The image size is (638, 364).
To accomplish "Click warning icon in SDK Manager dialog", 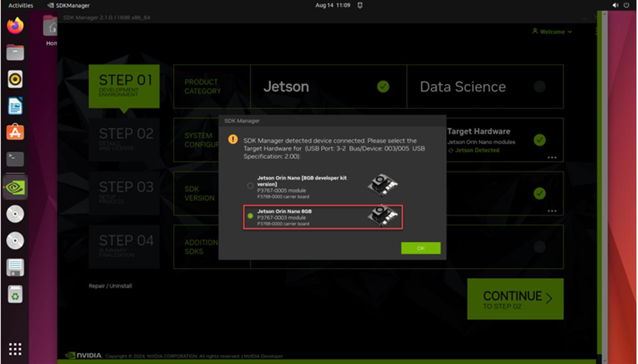I will 233,139.
